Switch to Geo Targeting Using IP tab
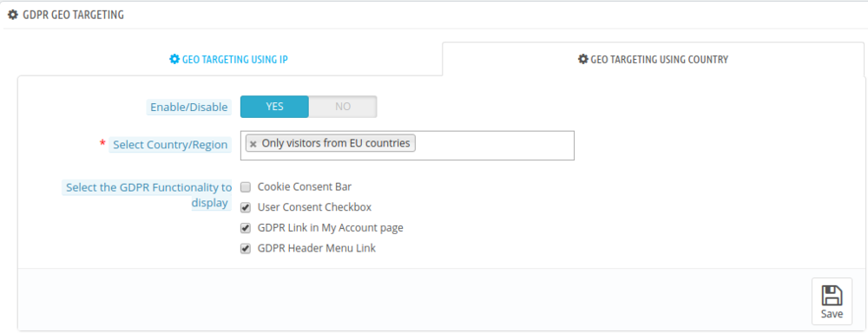Viewport: 868px width, 333px height. click(x=228, y=59)
